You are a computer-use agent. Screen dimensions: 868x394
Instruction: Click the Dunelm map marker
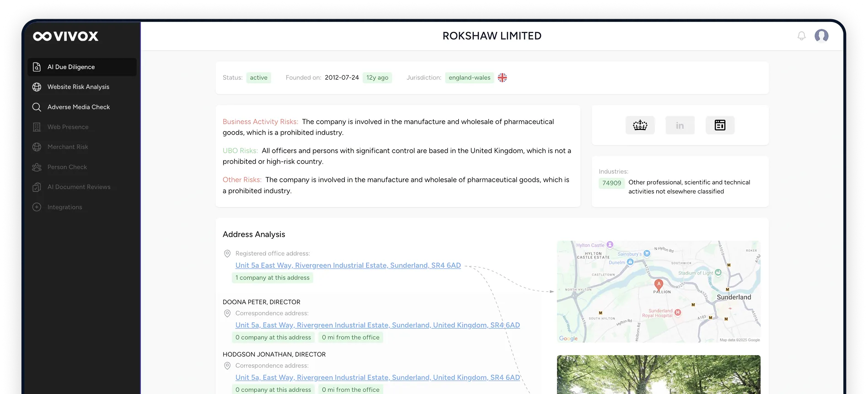click(x=630, y=262)
